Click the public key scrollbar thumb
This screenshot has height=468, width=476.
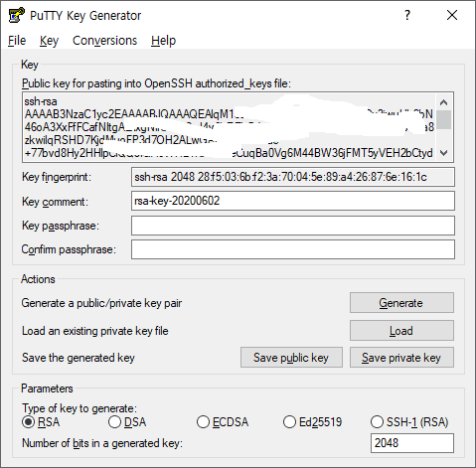pyautogui.click(x=444, y=119)
